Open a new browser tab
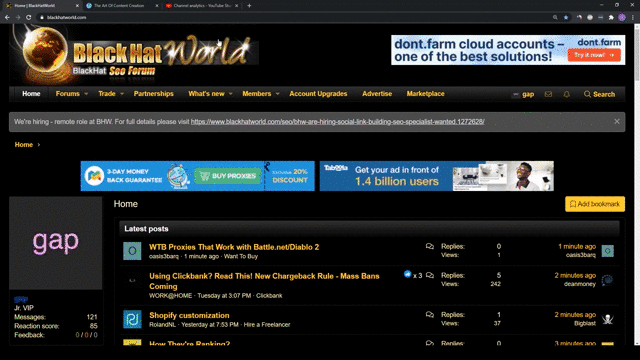 point(249,6)
